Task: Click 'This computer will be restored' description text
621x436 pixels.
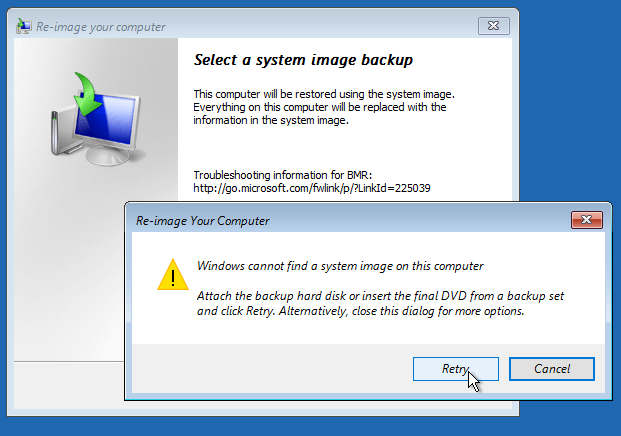Action: pos(324,107)
